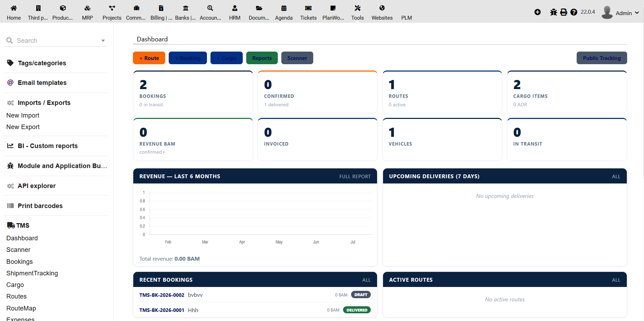
Task: Click the gray Scanner button
Action: (x=297, y=58)
